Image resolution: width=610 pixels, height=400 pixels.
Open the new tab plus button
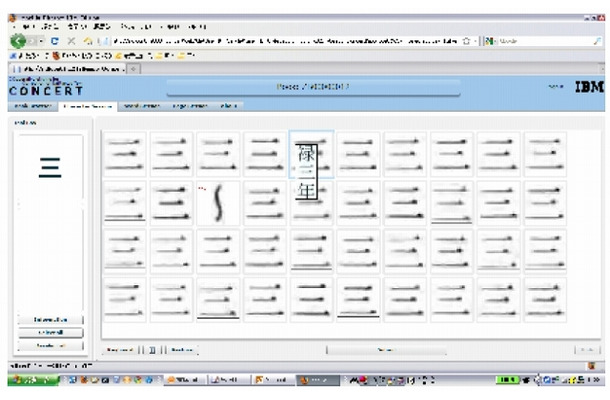[133, 69]
